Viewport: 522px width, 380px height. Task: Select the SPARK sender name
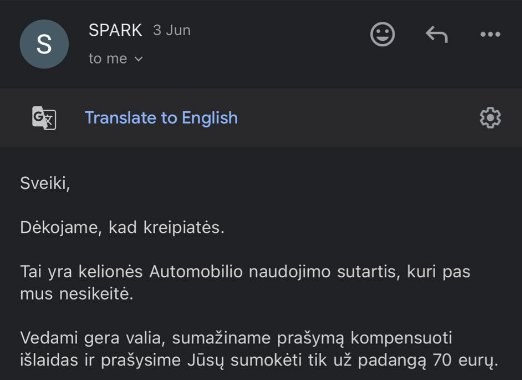click(115, 30)
